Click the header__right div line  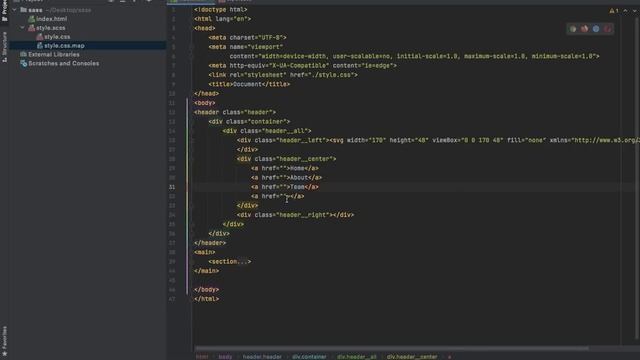pyautogui.click(x=295, y=215)
